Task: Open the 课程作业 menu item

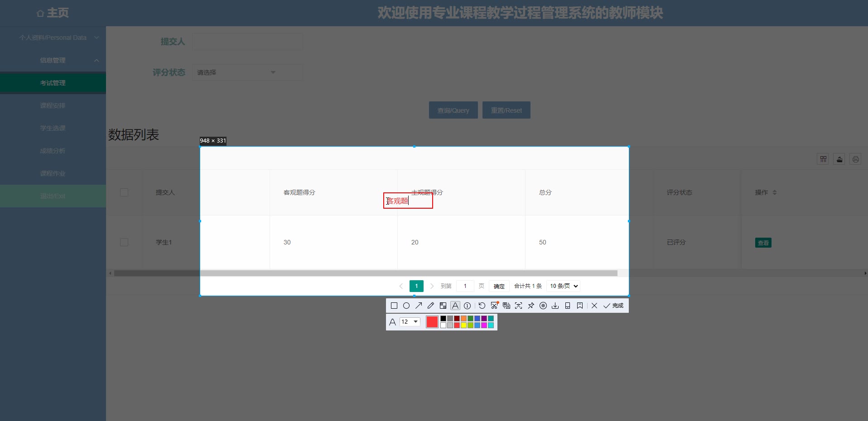Action: [53, 173]
